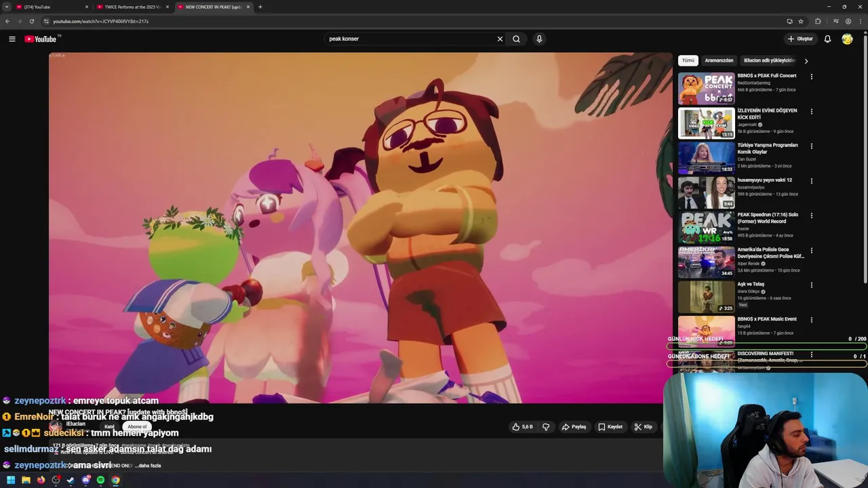Start voice search with the microphone icon

coord(539,39)
